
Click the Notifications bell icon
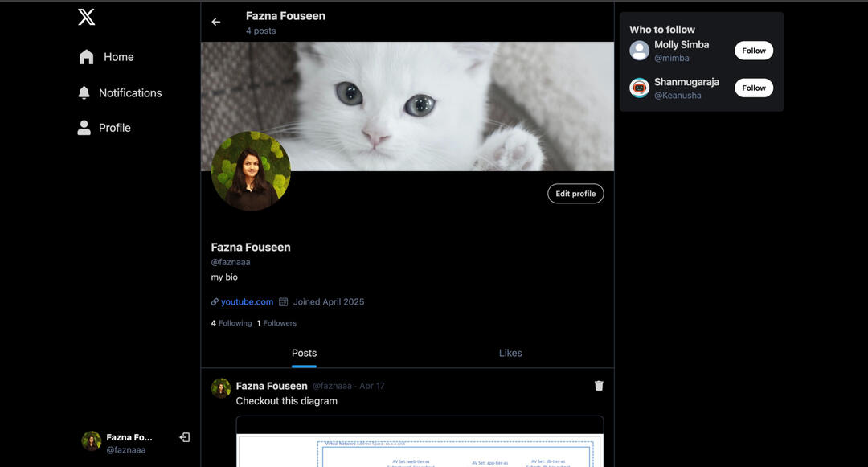coord(84,93)
